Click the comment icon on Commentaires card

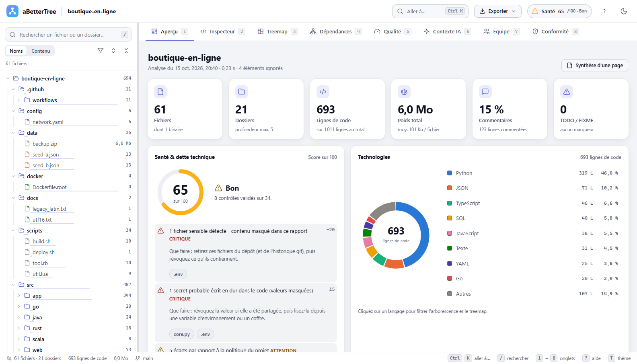tap(485, 92)
